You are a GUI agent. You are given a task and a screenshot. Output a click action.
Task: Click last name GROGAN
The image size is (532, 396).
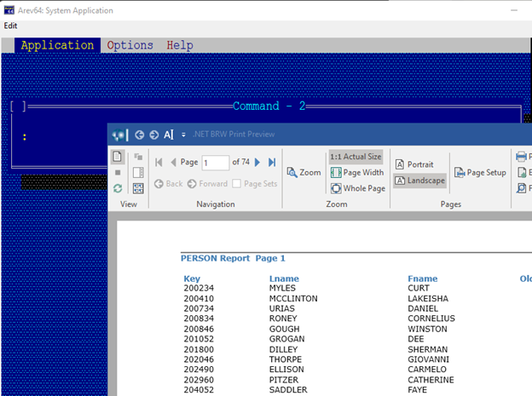[287, 339]
